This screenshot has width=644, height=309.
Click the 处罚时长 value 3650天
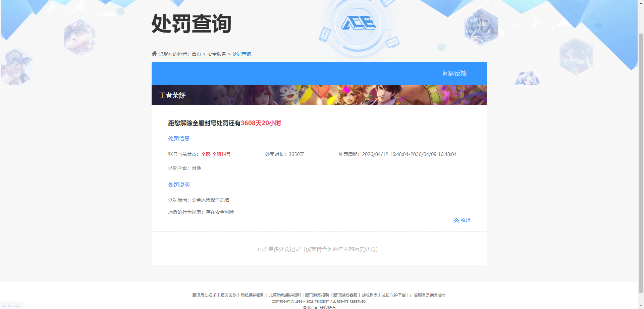coord(297,154)
